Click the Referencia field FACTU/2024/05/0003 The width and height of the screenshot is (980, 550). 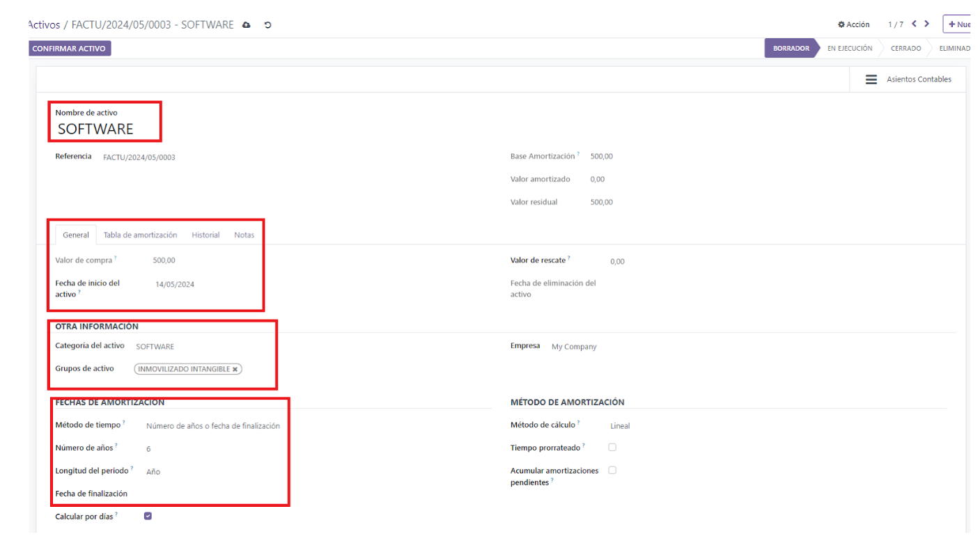click(139, 157)
